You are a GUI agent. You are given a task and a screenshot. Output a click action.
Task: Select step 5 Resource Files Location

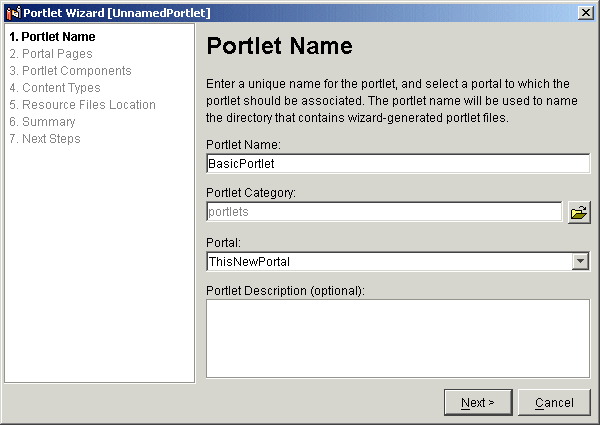click(x=82, y=105)
